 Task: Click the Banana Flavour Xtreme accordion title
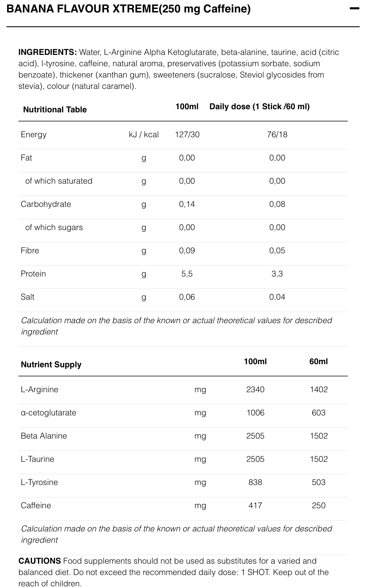[x=128, y=9]
